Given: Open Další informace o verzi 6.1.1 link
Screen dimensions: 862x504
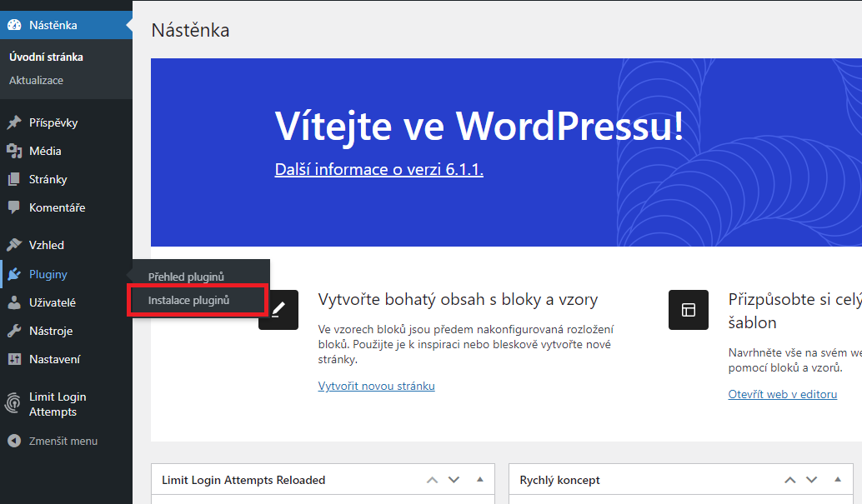Looking at the screenshot, I should (x=378, y=169).
